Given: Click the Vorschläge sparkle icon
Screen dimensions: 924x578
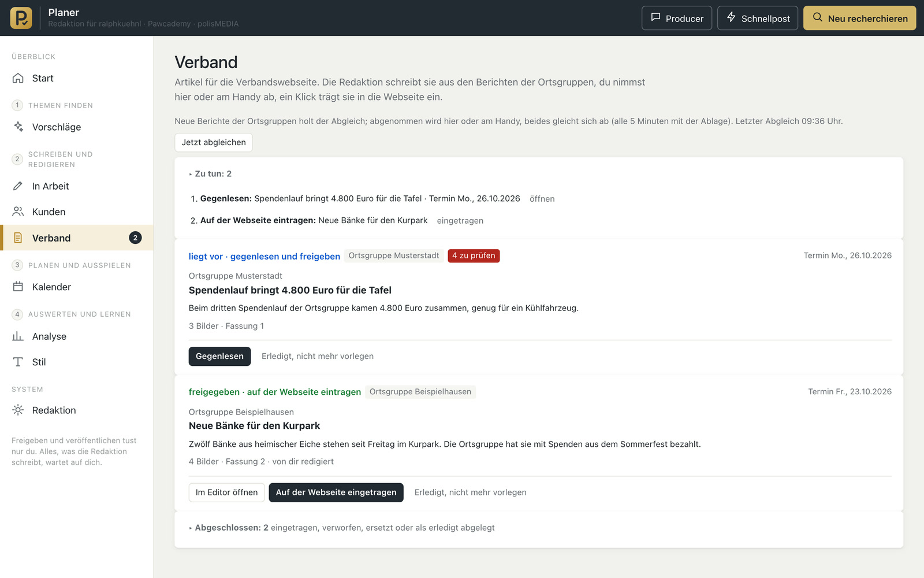Looking at the screenshot, I should coord(18,127).
